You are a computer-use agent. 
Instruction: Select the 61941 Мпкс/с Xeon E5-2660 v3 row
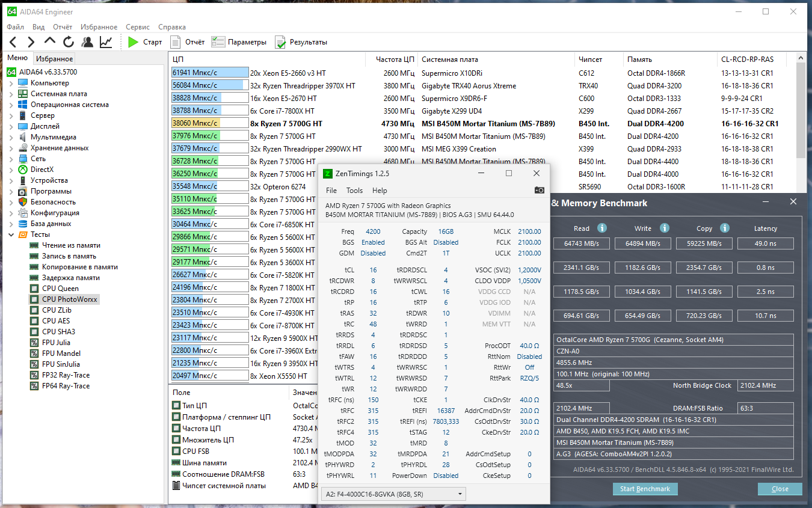[482, 73]
